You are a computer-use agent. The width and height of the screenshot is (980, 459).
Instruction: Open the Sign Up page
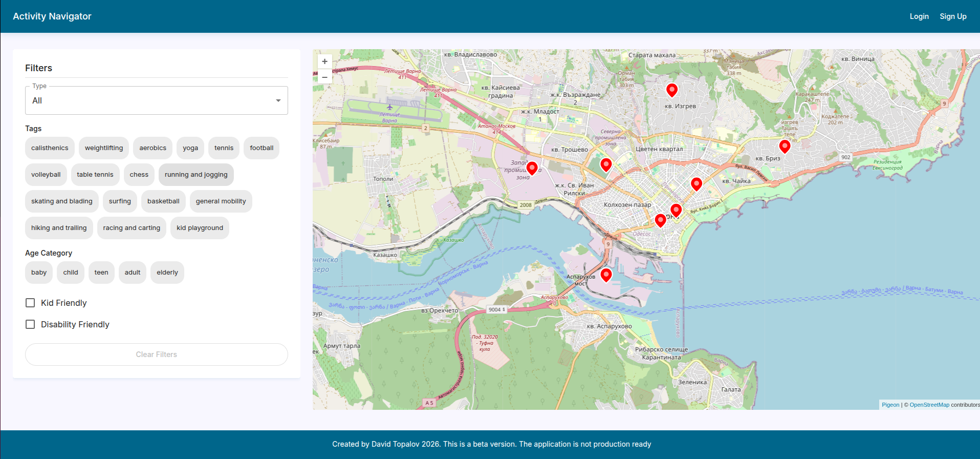click(x=953, y=16)
